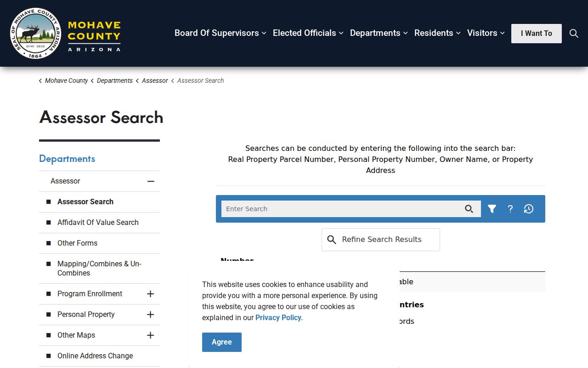Go to Assessor breadcrumb link
588x368 pixels.
click(155, 80)
